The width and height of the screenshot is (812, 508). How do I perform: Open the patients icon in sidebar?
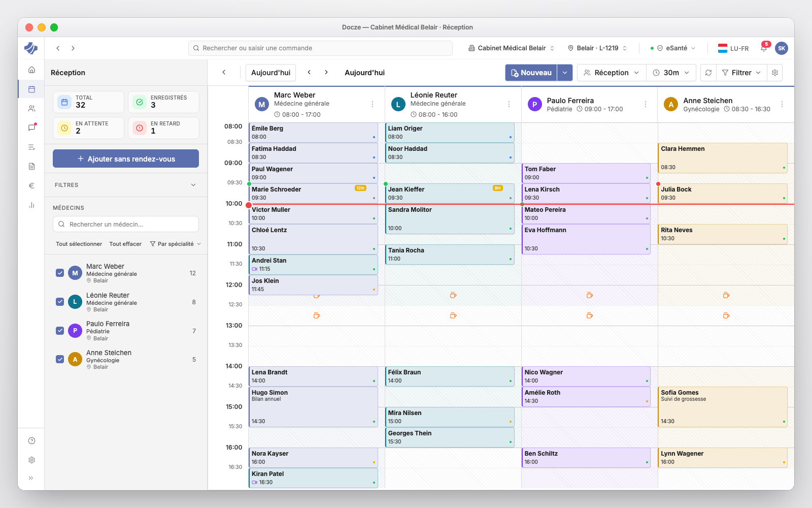[31, 108]
